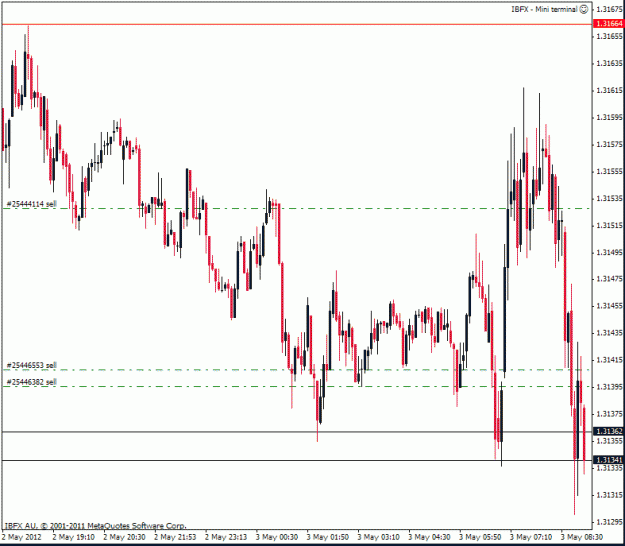Click the 1.31495 price scale value

(x=609, y=252)
